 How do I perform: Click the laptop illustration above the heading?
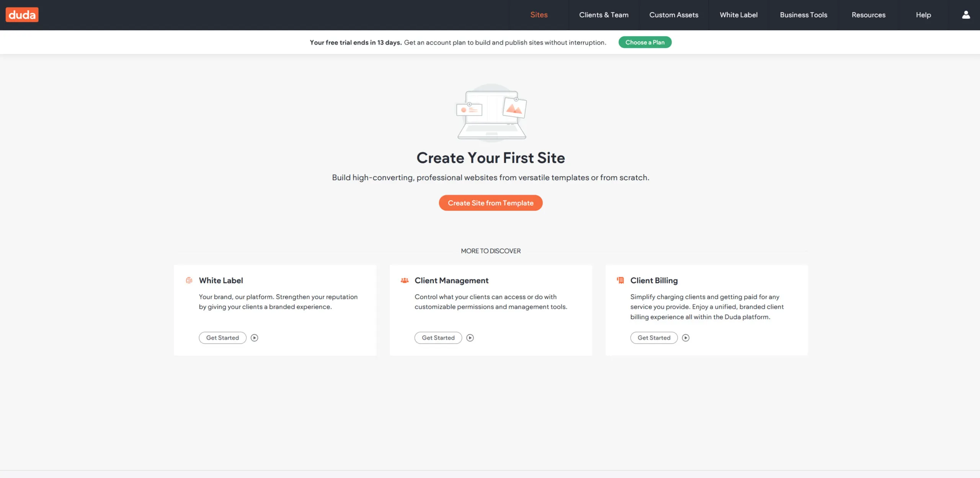490,115
